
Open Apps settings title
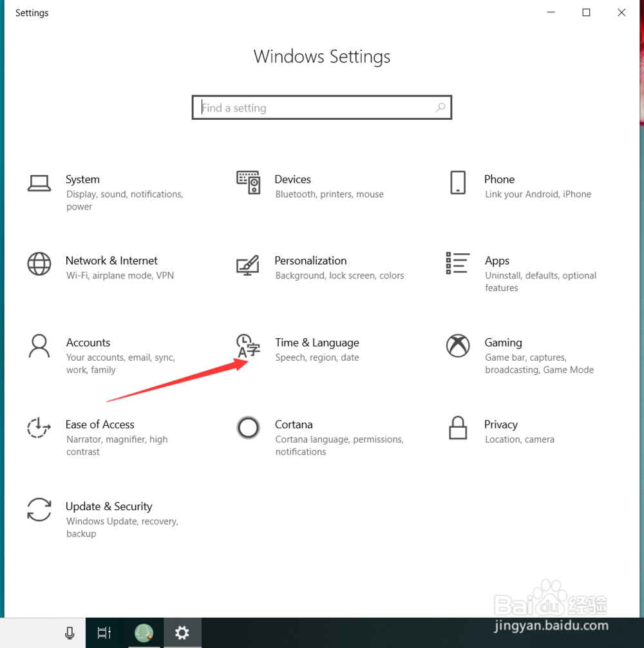click(497, 261)
